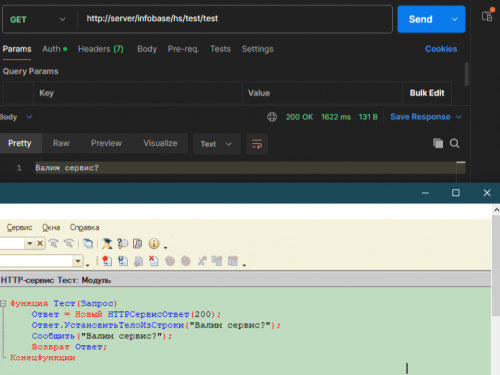
Task: Open the Pre-req. tab
Action: (183, 49)
